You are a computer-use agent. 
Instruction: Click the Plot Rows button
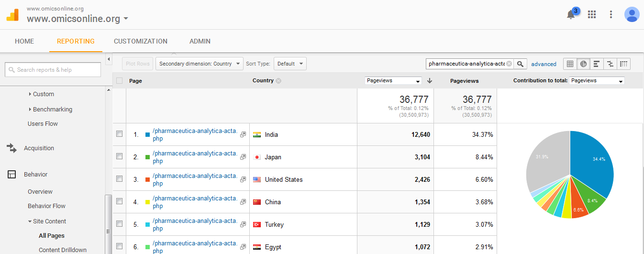coord(138,64)
